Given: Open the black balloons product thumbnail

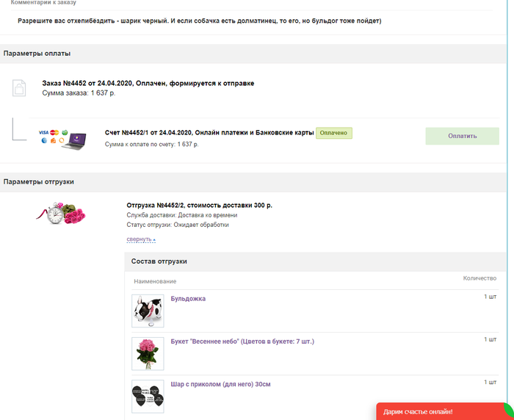Looking at the screenshot, I should pos(148,397).
